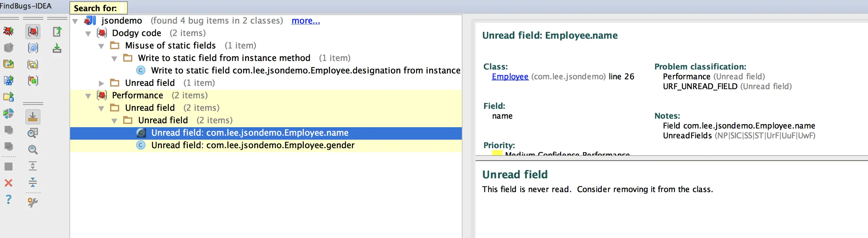Stop the running FindBugs analysis

click(9, 167)
